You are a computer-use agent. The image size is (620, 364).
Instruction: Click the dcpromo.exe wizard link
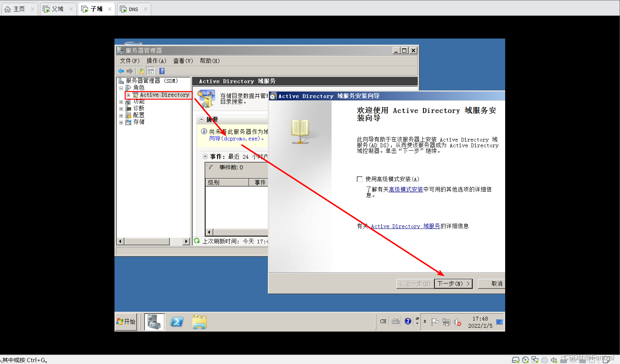pyautogui.click(x=237, y=139)
